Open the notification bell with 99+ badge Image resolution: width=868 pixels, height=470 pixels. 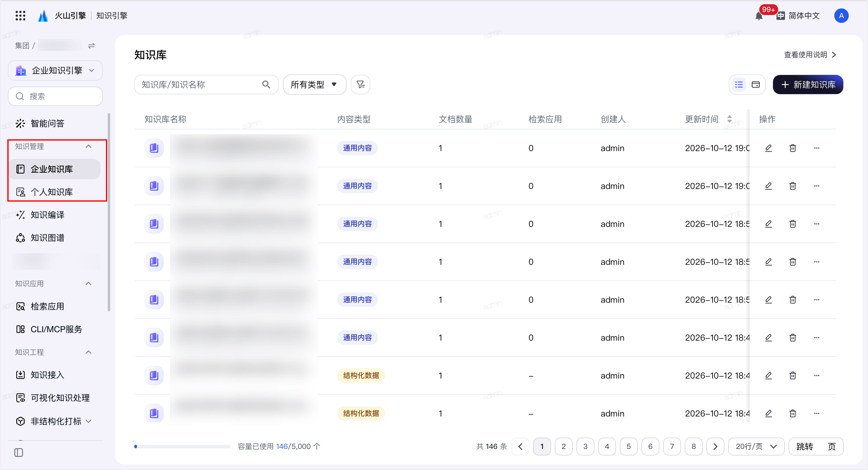(x=759, y=16)
